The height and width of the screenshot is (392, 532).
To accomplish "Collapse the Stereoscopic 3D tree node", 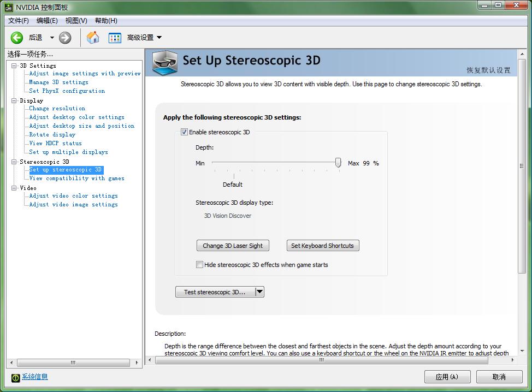I will tap(14, 162).
